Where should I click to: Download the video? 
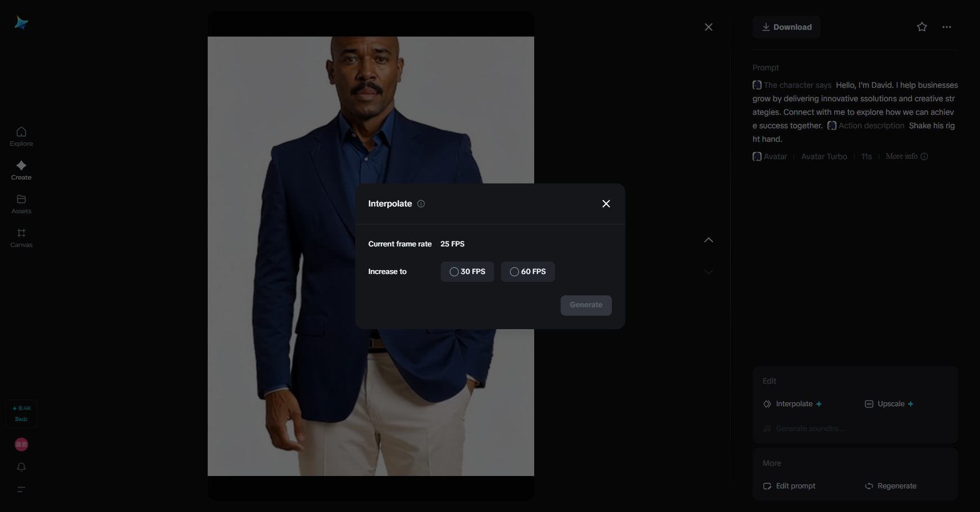pos(786,27)
